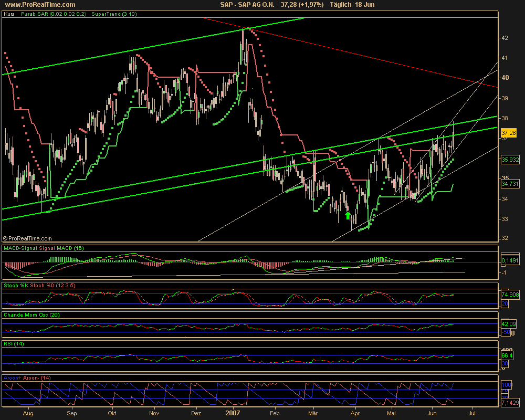Viewport: 525px width, 420px height.
Task: Click the 'Nov' month label on time axis
Action: 154,413
